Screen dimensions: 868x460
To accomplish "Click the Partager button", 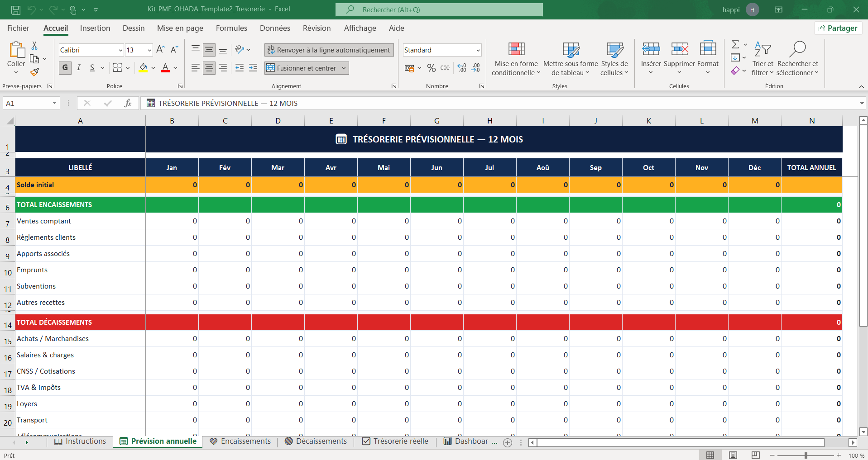I will 838,28.
